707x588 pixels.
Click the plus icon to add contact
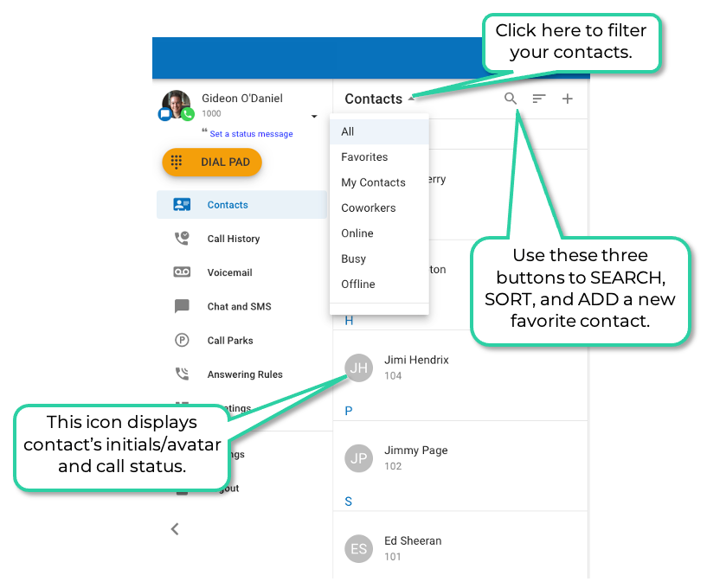567,99
